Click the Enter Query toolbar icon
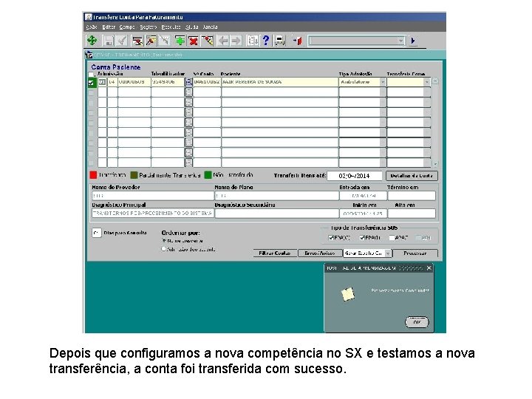Image resolution: width=532 pixels, height=399 pixels. tap(137, 41)
